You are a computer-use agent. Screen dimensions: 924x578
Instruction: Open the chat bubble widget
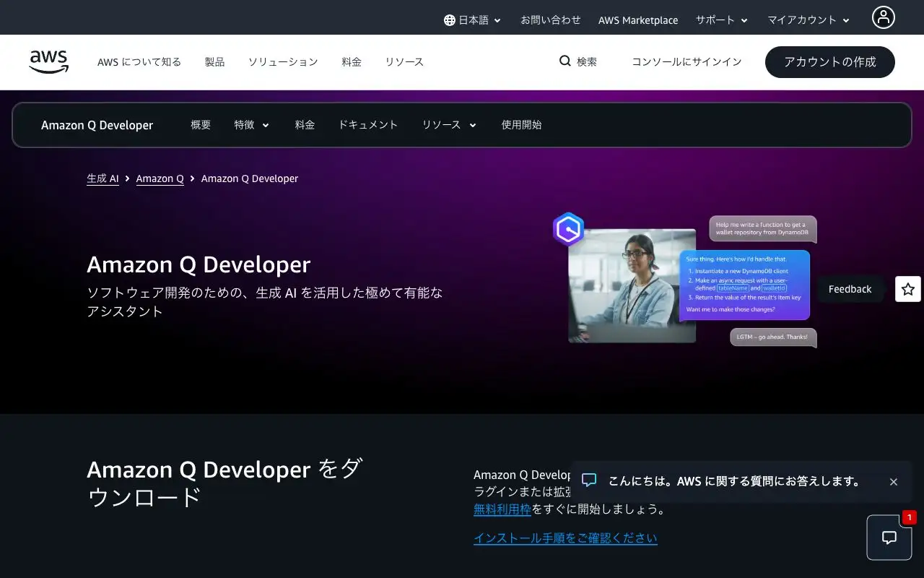[889, 538]
